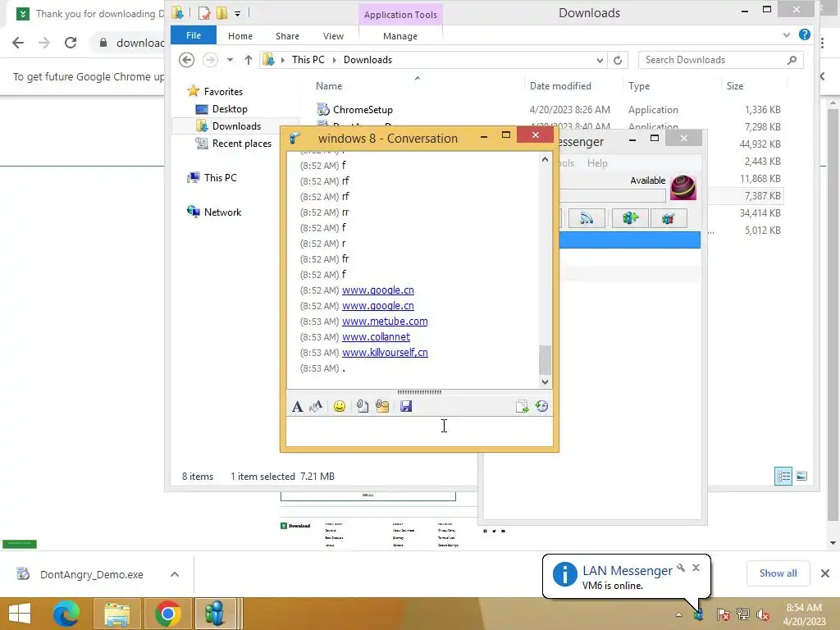840x630 pixels.
Task: Open the Explorer address bar dropdown
Action: coord(600,60)
